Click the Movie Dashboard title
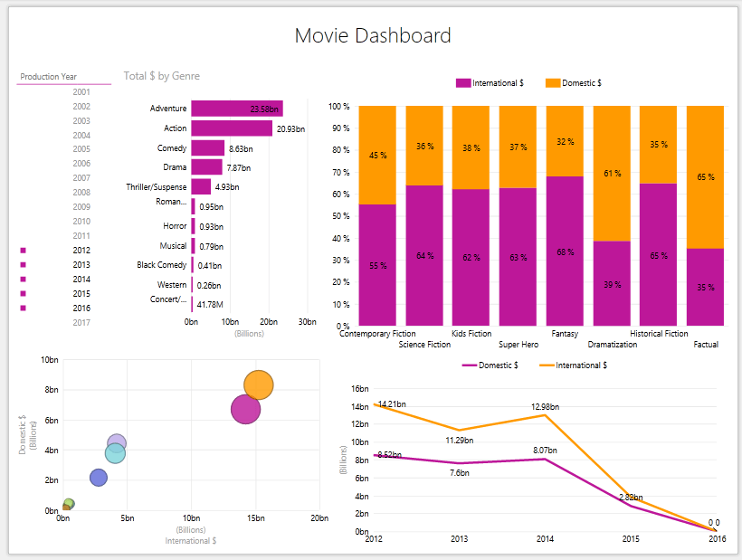This screenshot has width=742, height=560. [x=373, y=36]
